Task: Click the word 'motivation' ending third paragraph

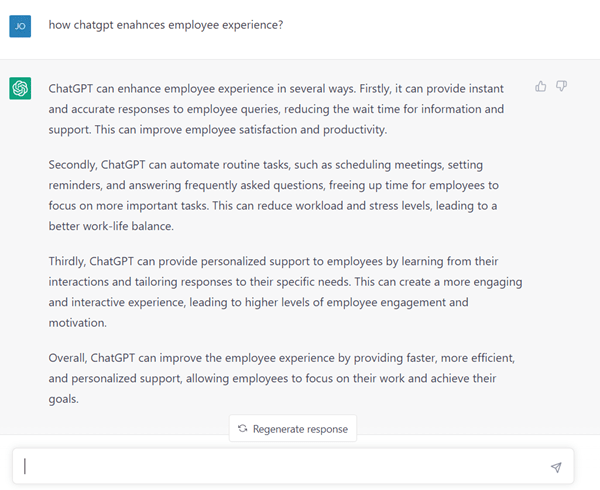Action: coord(77,323)
